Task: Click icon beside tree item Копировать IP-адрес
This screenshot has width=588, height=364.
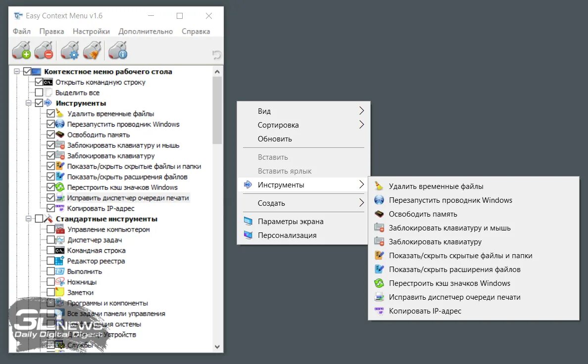Action: click(x=60, y=208)
